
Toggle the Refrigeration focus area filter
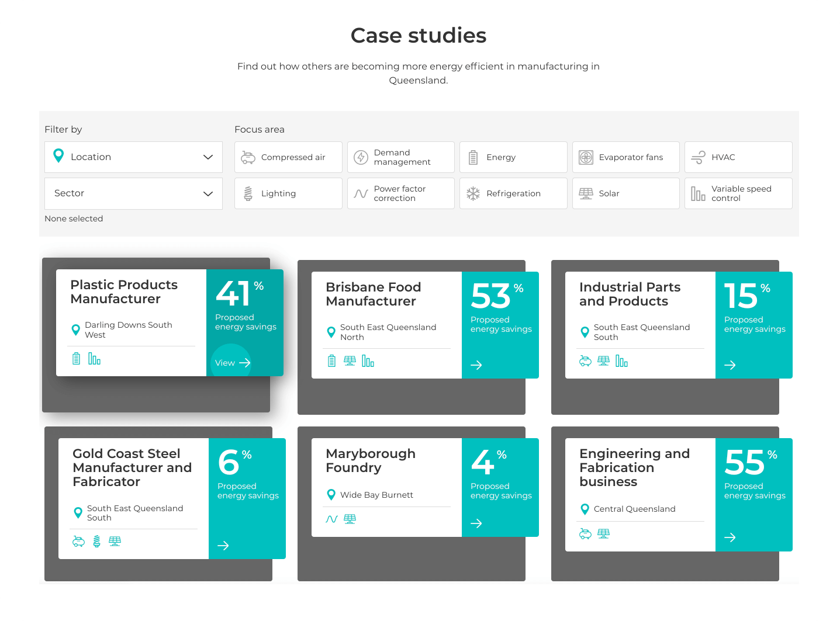click(513, 193)
